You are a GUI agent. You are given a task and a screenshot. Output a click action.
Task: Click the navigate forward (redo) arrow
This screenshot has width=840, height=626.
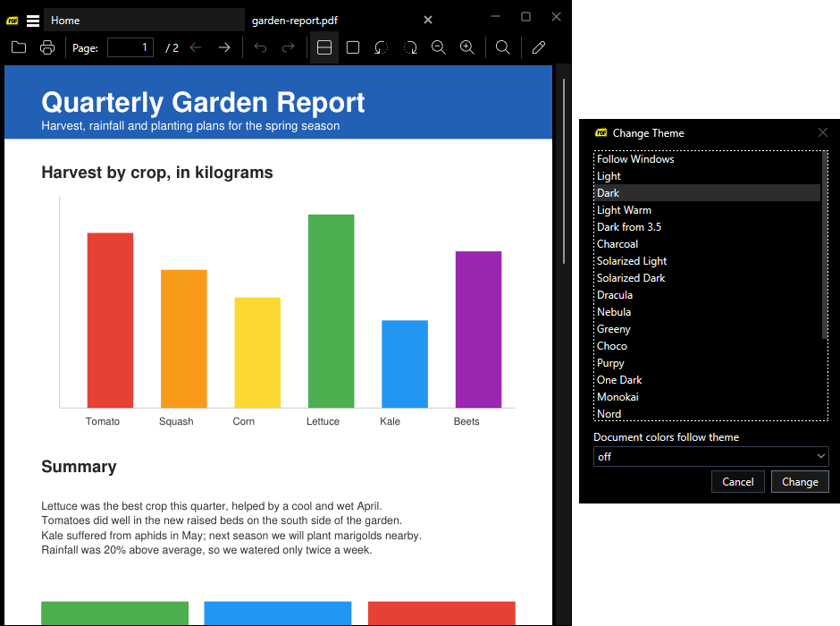pos(289,47)
